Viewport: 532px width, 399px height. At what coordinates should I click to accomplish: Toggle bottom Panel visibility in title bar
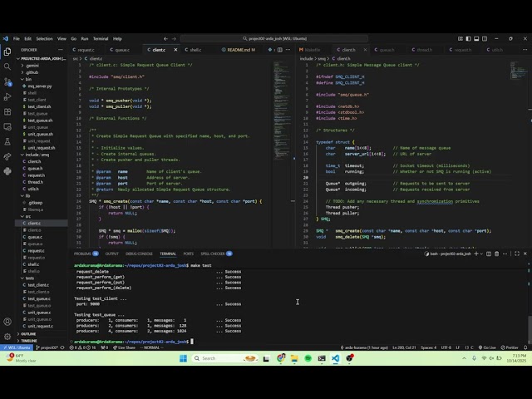click(476, 39)
